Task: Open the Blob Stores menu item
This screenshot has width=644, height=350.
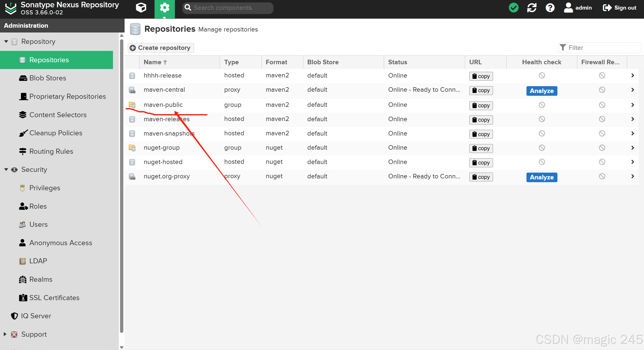Action: [48, 78]
